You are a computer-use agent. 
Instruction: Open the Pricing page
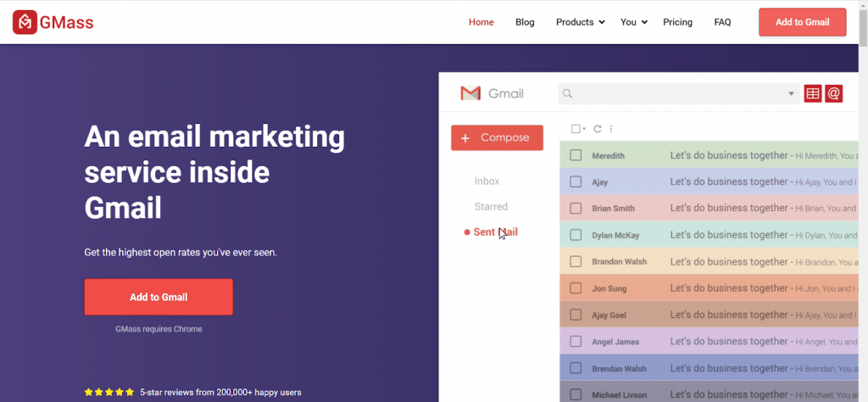[x=677, y=22]
